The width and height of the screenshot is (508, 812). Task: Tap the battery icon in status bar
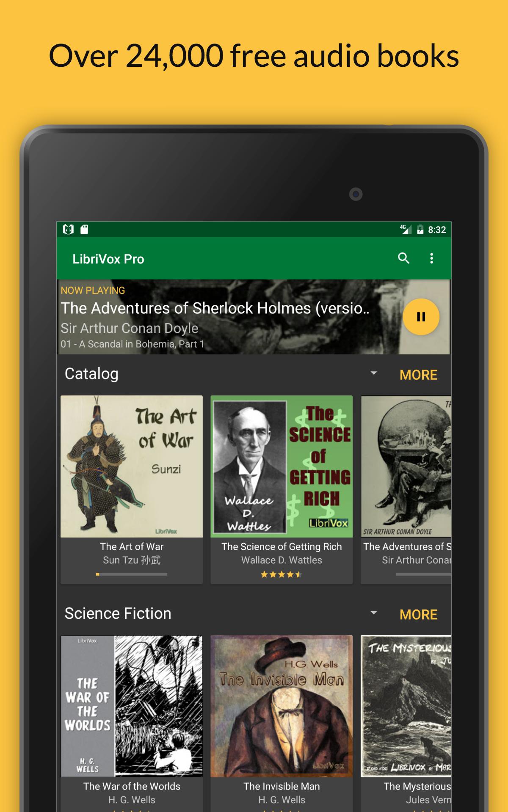[x=420, y=230]
